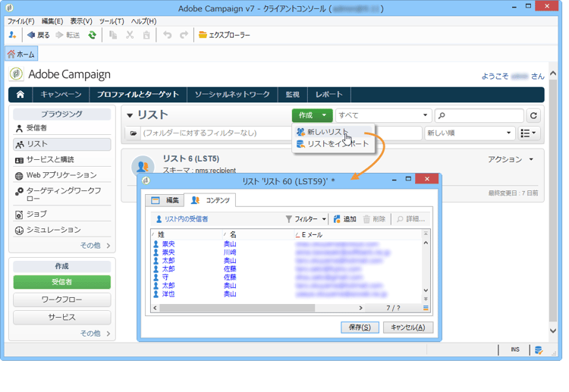The height and width of the screenshot is (392, 569).
Task: Click 詳細... detail button in dialog
Action: [411, 219]
